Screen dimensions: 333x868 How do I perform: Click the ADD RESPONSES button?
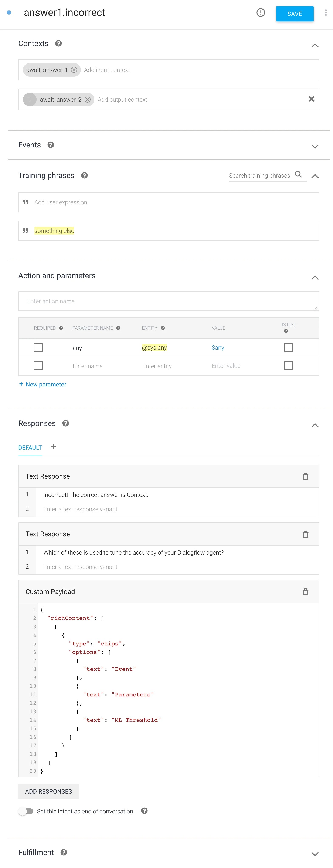49,792
